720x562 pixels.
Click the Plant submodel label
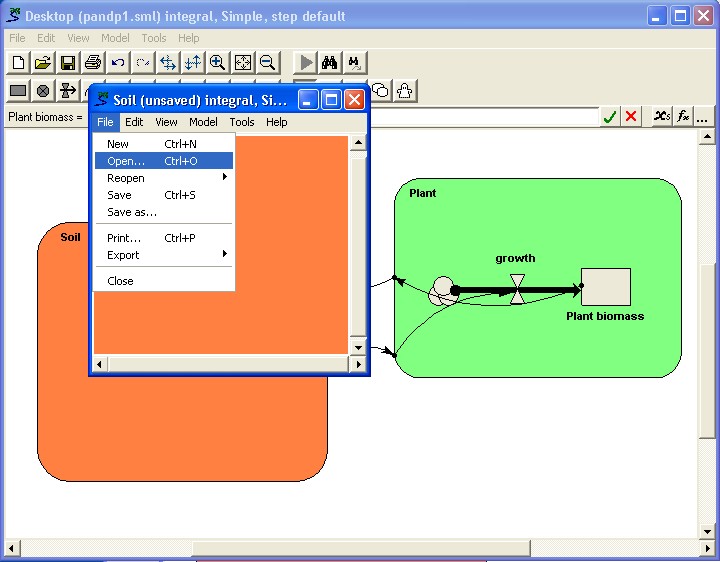coord(422,193)
